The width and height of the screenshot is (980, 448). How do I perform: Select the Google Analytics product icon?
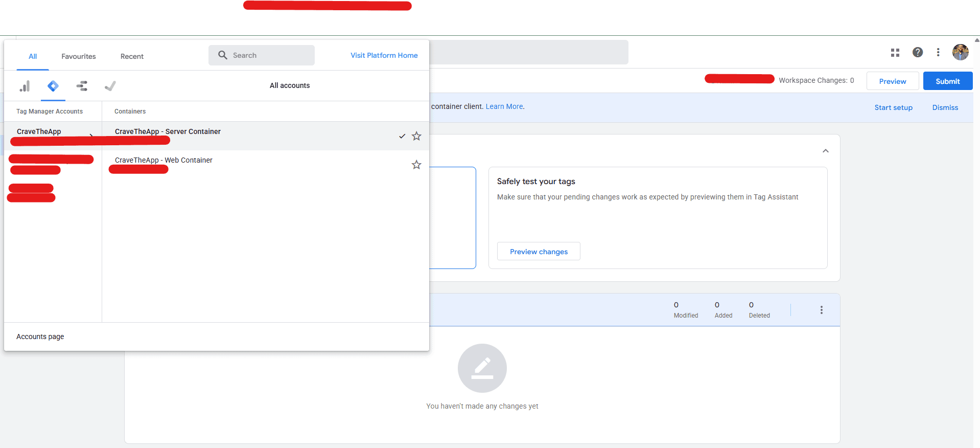pos(25,86)
